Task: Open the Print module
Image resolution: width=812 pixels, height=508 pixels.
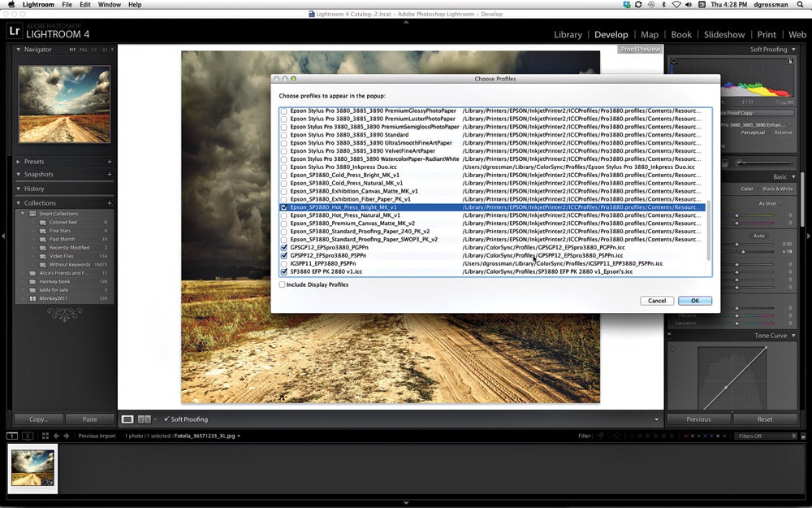Action: tap(767, 35)
